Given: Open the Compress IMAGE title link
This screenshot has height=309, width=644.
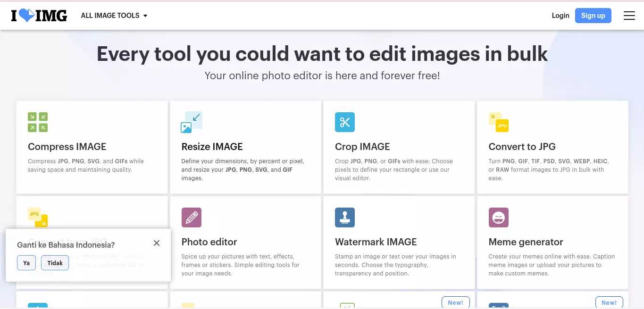Looking at the screenshot, I should click(67, 147).
